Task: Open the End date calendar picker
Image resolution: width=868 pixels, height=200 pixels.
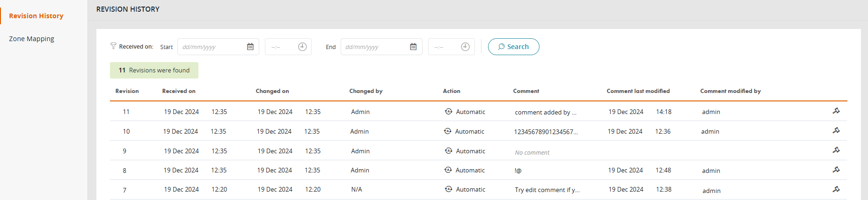Action: 413,47
